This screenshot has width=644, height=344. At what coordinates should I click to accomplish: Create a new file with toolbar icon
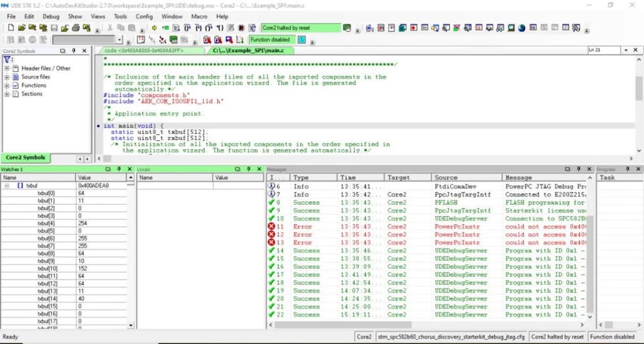11,28
